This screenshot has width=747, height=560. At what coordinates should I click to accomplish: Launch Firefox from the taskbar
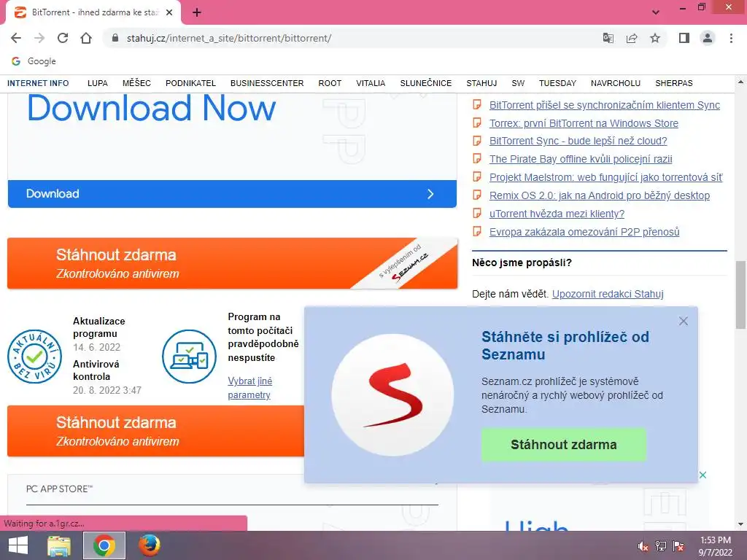coord(149,545)
